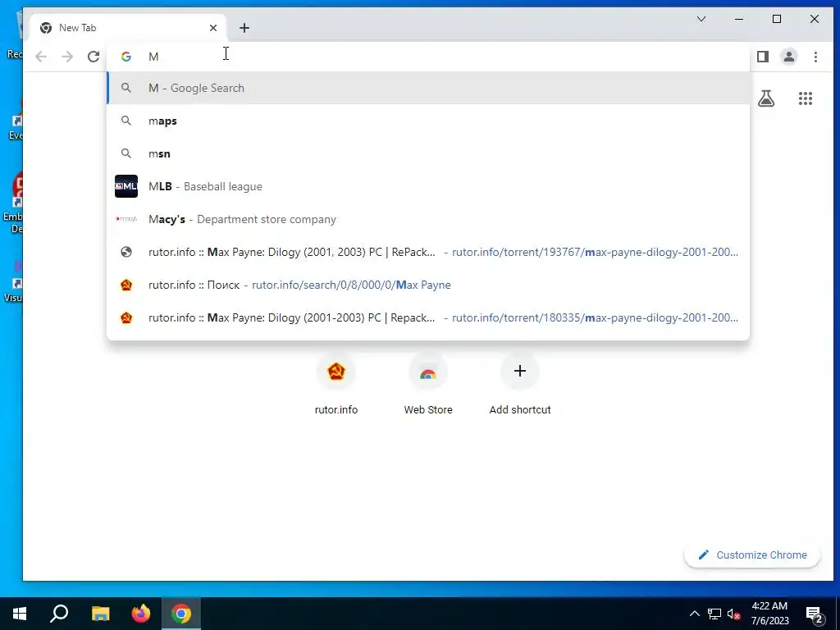The image size is (840, 630).
Task: Open the side panel icon
Action: [763, 57]
